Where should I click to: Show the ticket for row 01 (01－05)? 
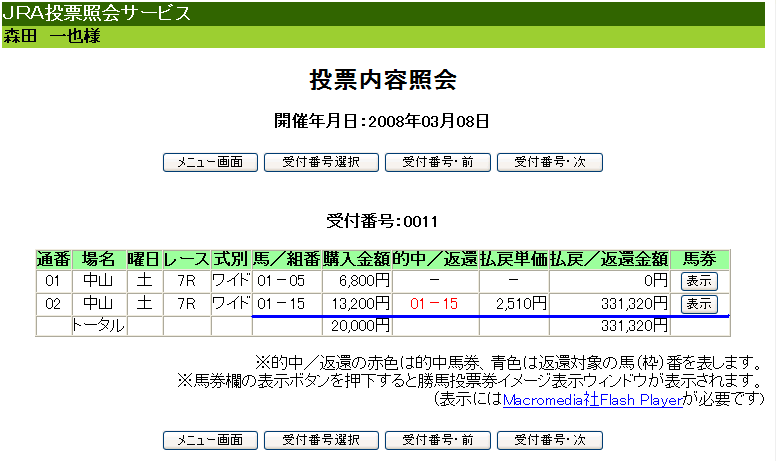(699, 281)
